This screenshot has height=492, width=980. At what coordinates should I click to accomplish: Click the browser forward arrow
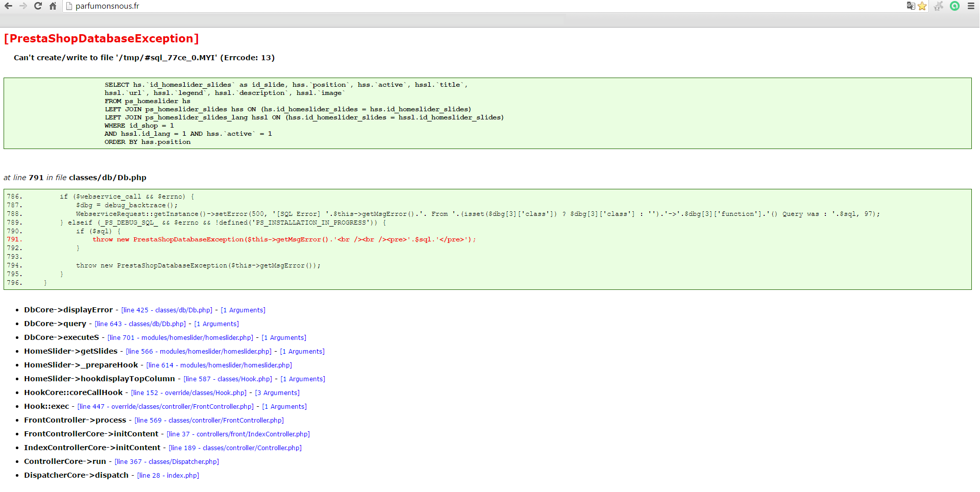coord(23,6)
